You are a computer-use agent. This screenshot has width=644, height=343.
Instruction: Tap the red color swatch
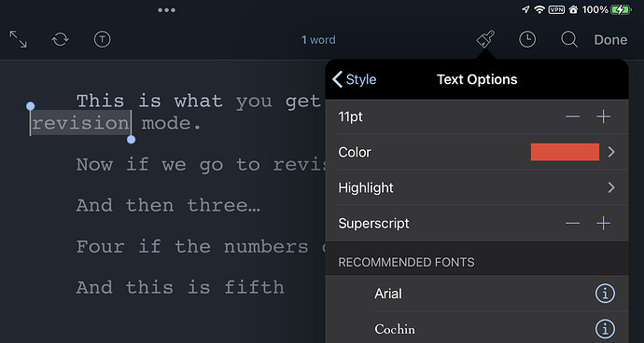pos(566,152)
